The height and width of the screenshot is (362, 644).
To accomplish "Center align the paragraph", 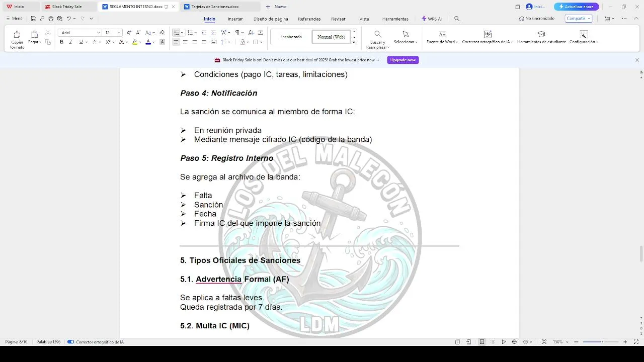I will click(185, 42).
